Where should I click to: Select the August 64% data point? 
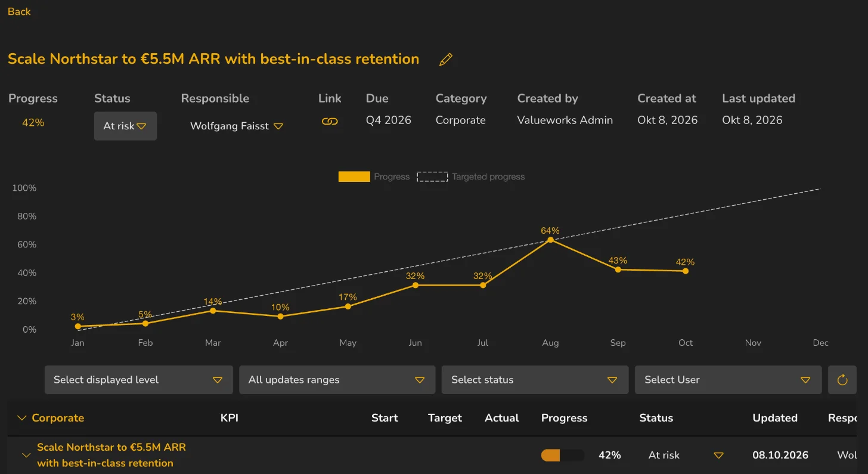(x=550, y=240)
